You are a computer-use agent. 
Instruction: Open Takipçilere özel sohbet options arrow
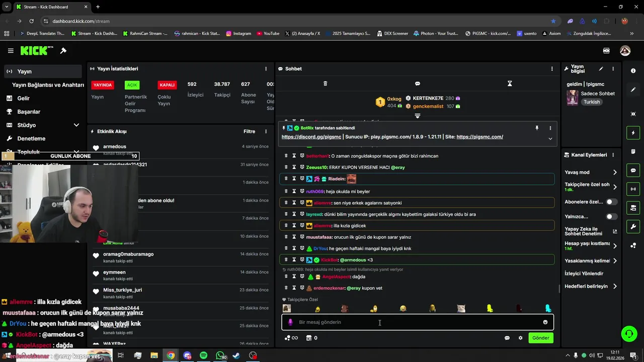(615, 187)
